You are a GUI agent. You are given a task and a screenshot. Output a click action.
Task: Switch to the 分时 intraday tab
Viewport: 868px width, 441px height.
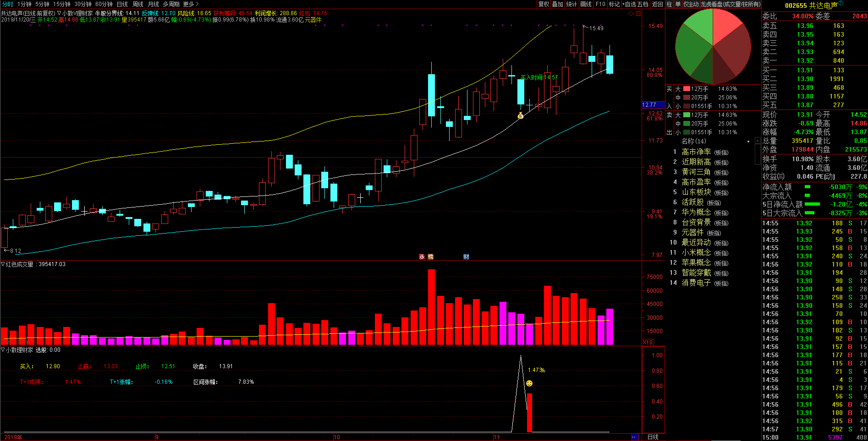coord(8,4)
